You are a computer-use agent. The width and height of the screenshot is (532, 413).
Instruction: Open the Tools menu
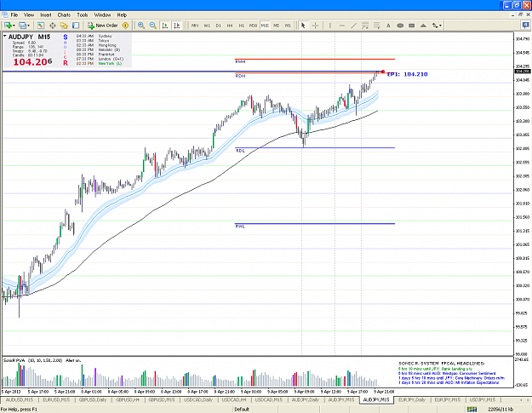click(82, 15)
